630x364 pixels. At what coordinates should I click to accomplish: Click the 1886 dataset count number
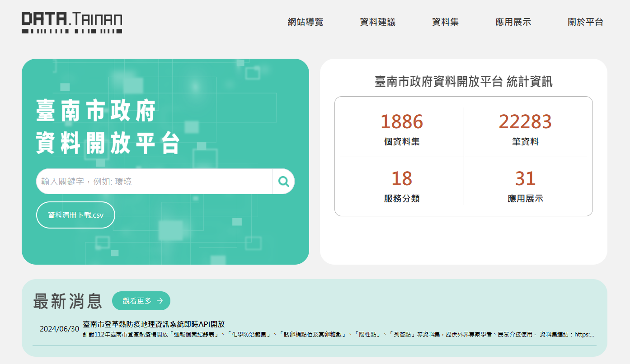(x=401, y=122)
